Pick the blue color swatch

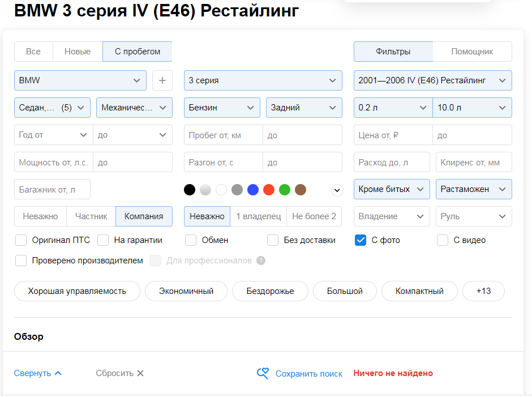253,190
